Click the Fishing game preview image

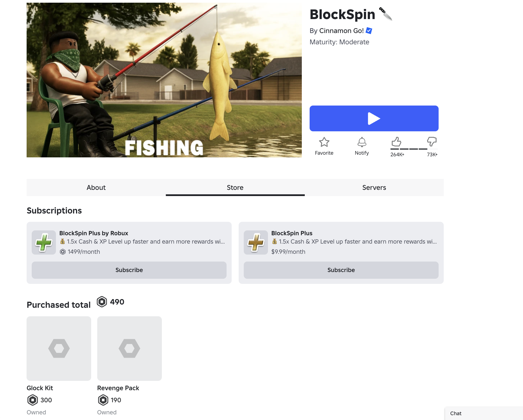pos(164,80)
